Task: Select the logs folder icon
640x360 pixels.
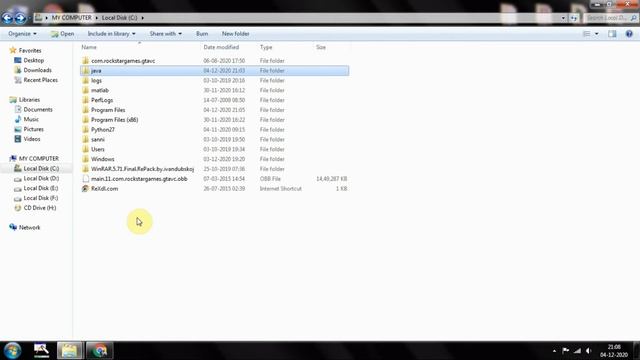Action: coord(85,80)
